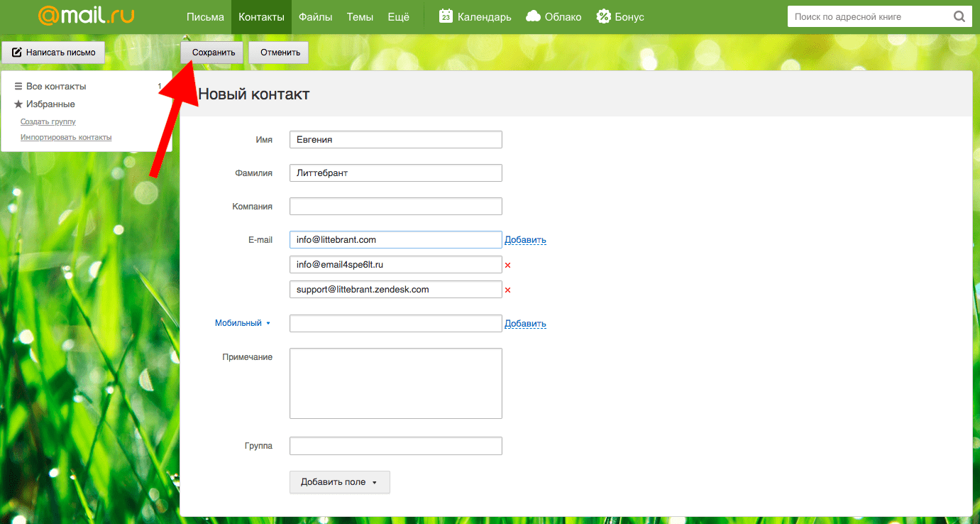Go to the Темы section

[360, 17]
